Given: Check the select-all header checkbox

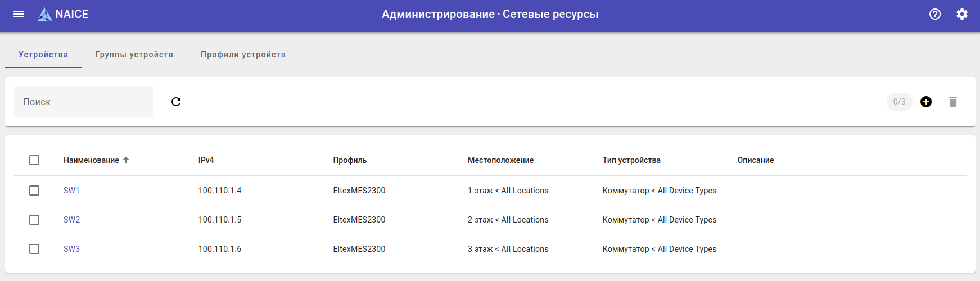Looking at the screenshot, I should point(34,160).
